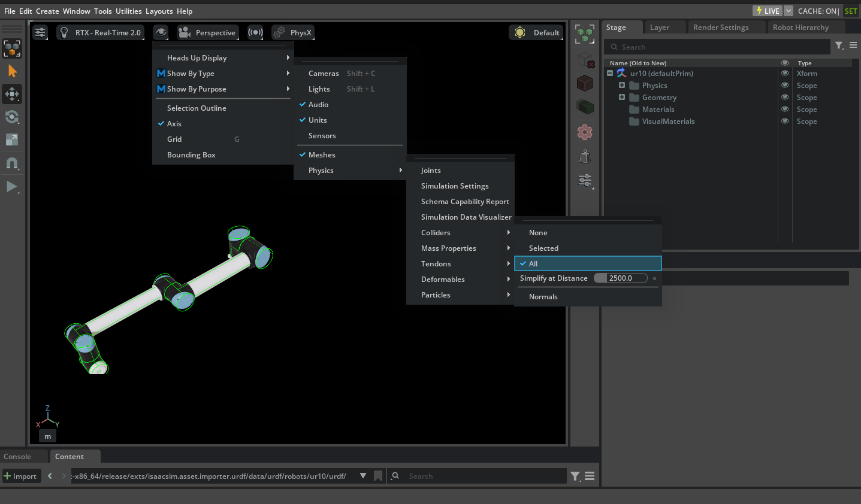Collapse the ur10 defaultPrim tree node
Image resolution: width=861 pixels, height=504 pixels.
[610, 74]
